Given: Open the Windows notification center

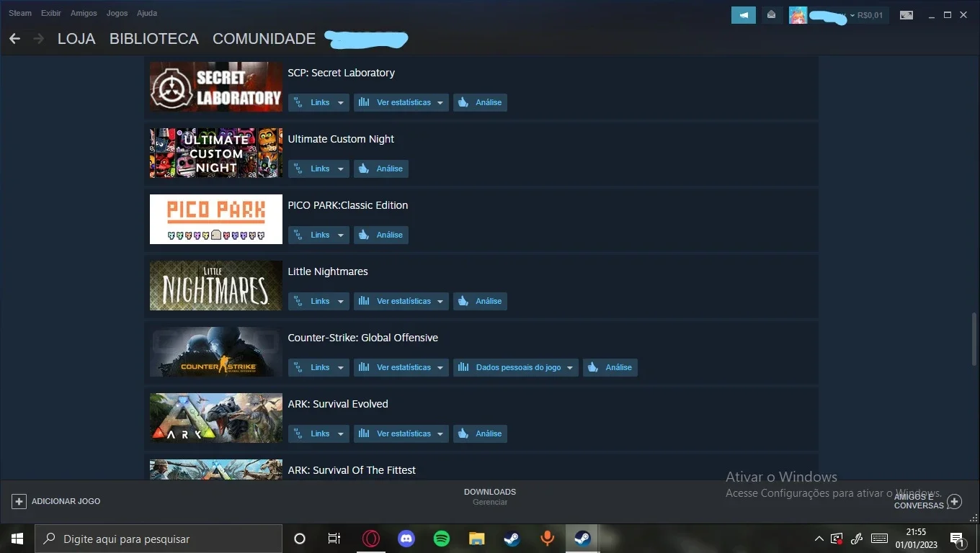Looking at the screenshot, I should point(958,539).
